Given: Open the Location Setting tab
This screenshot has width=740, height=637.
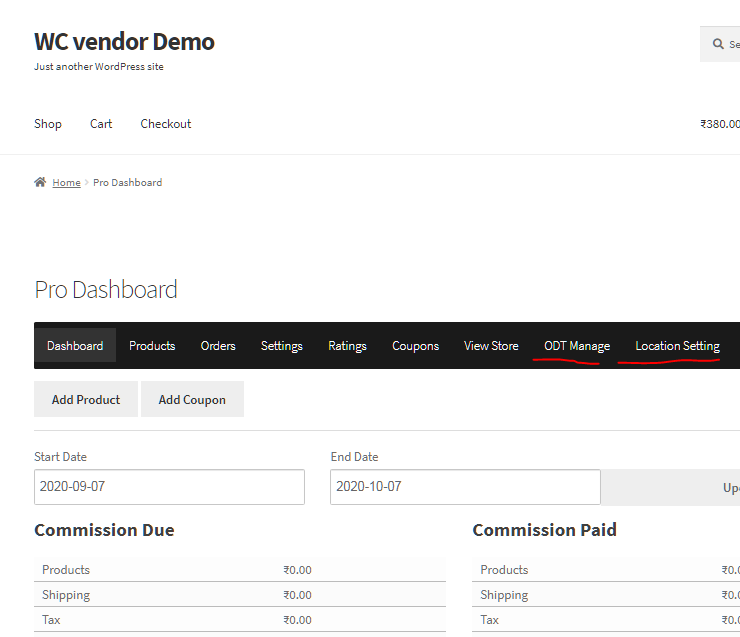Looking at the screenshot, I should pos(678,345).
